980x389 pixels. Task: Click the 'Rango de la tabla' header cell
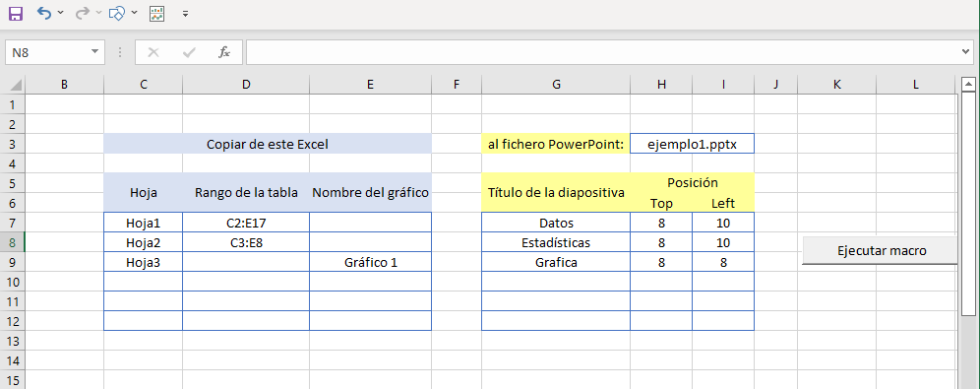coord(246,193)
